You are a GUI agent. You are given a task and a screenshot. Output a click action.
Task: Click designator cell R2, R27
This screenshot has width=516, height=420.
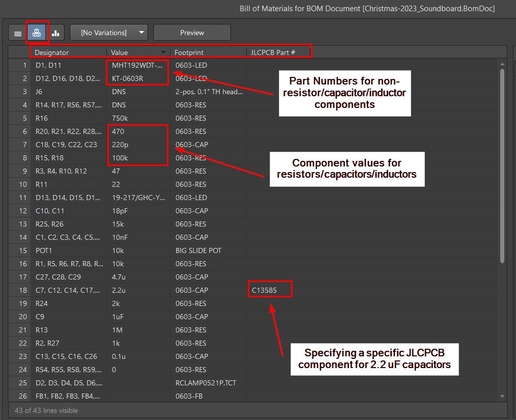tap(69, 343)
